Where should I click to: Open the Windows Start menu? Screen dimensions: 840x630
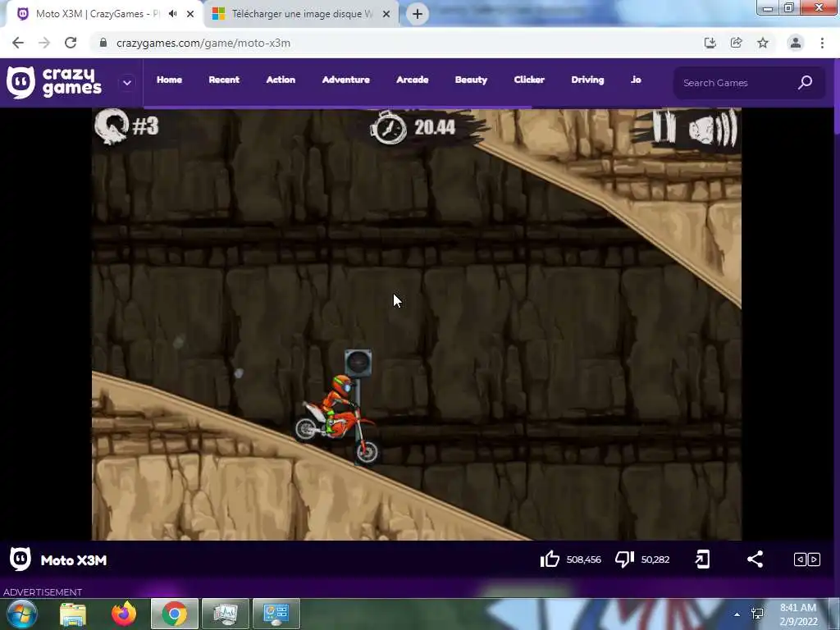point(22,614)
